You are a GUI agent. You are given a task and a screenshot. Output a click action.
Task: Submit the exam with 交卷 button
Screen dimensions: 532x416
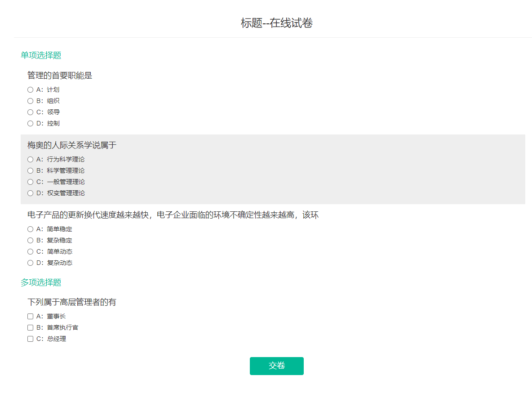pos(276,366)
